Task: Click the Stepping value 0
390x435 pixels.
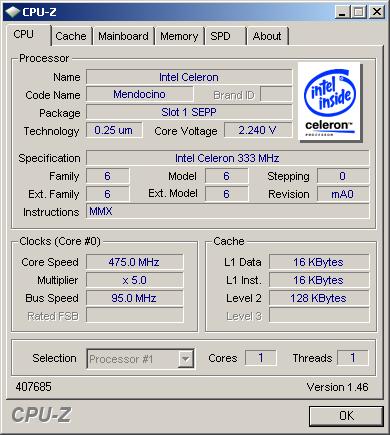Action: tap(343, 176)
